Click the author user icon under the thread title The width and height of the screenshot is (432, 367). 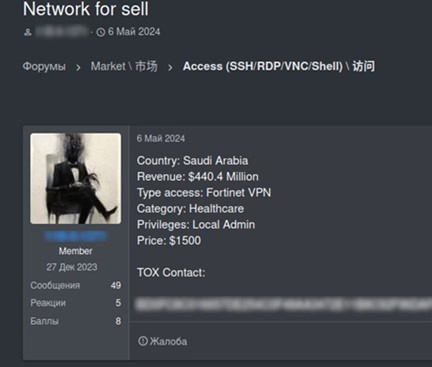[28, 32]
